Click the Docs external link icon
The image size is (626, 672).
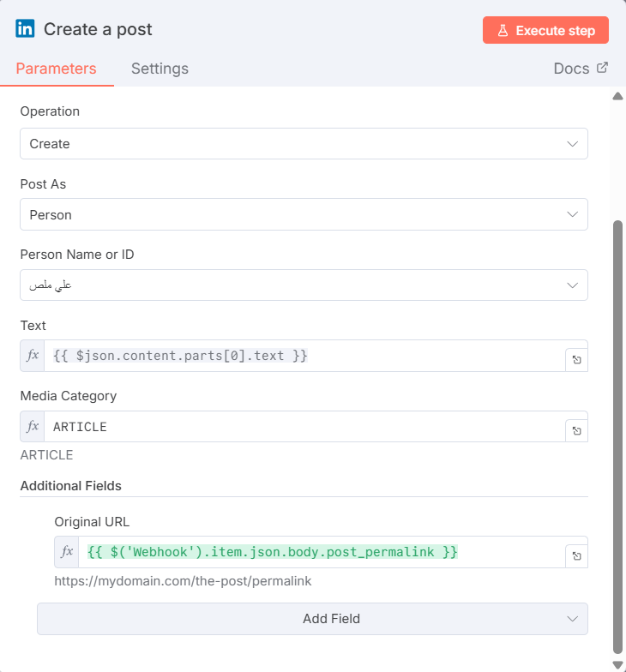click(x=602, y=68)
